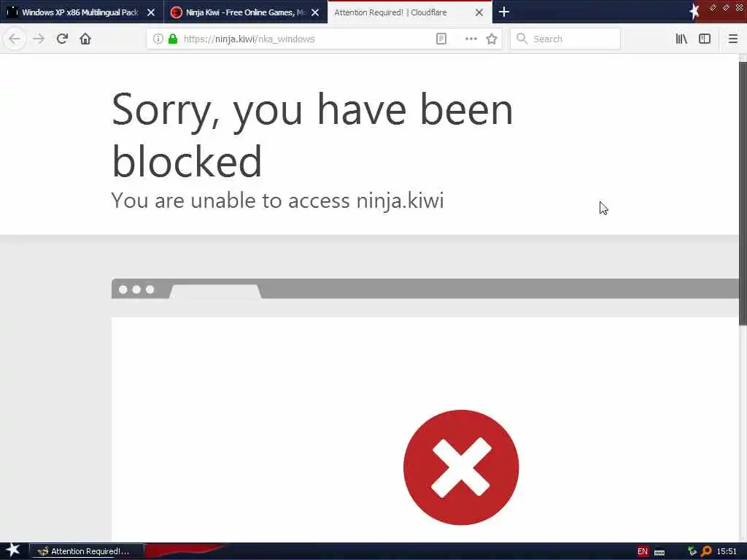Image resolution: width=747 pixels, height=560 pixels.
Task: Go to the browser home page
Action: (85, 39)
